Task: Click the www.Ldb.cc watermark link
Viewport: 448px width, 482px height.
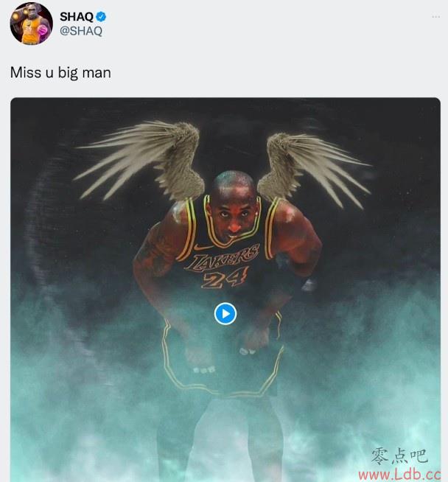Action: coord(400,475)
